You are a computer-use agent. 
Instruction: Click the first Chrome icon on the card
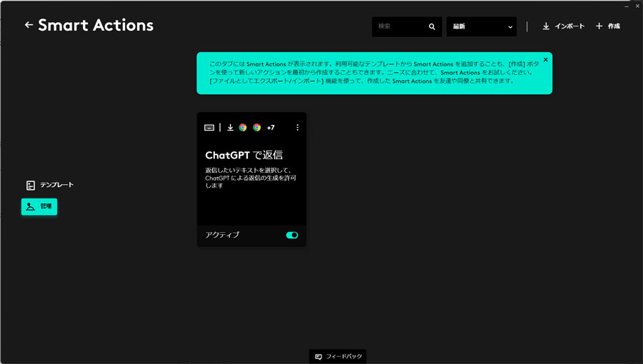coord(243,128)
